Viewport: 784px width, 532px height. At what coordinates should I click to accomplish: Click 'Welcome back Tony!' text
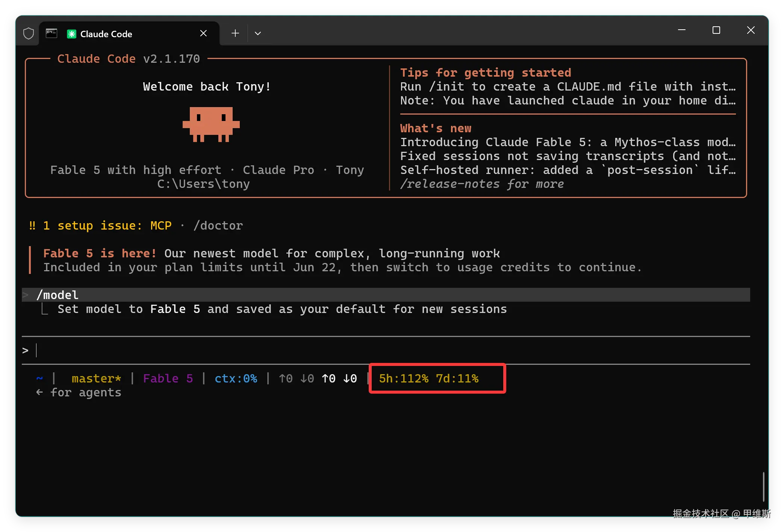click(207, 87)
